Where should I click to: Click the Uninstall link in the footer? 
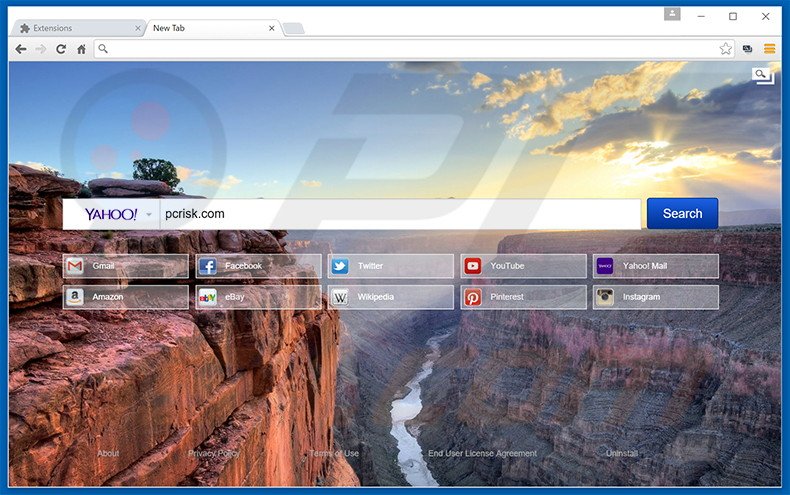pyautogui.click(x=622, y=453)
